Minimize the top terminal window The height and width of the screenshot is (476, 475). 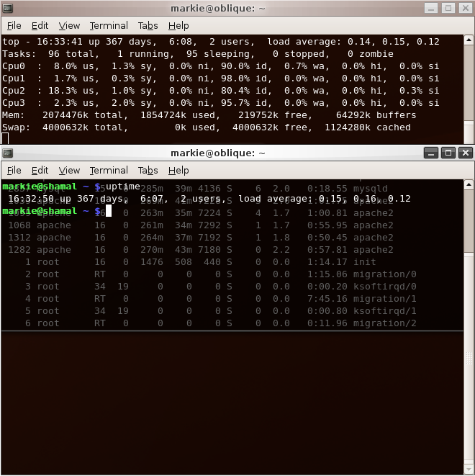(431, 8)
